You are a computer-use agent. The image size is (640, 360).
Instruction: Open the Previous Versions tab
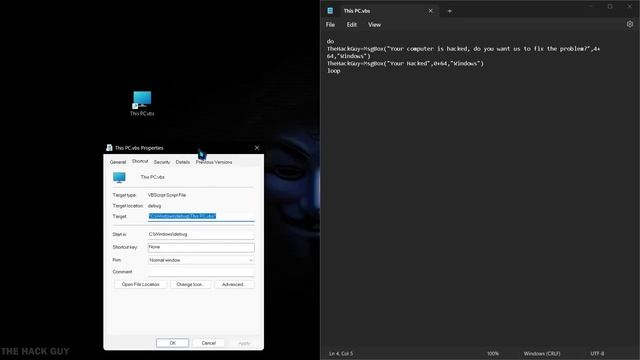pyautogui.click(x=214, y=162)
